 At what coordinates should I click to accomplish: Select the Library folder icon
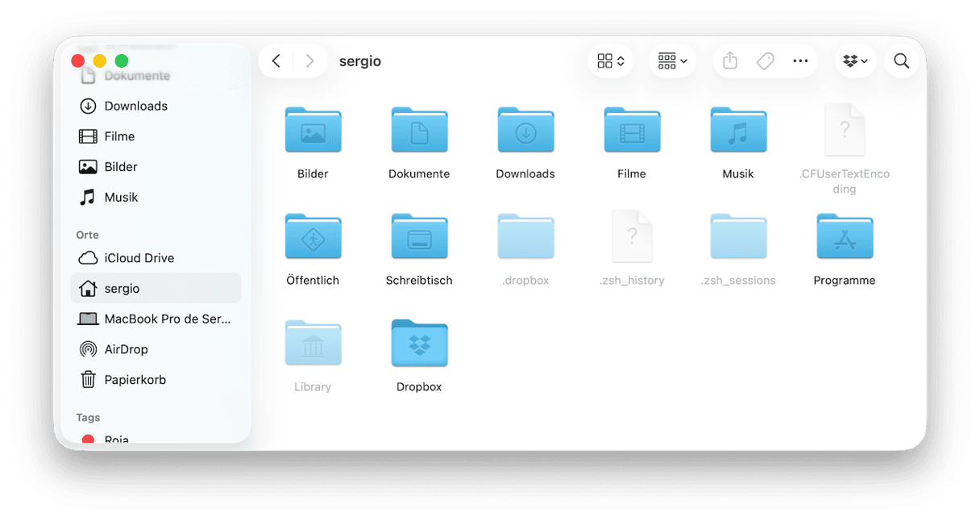click(313, 343)
